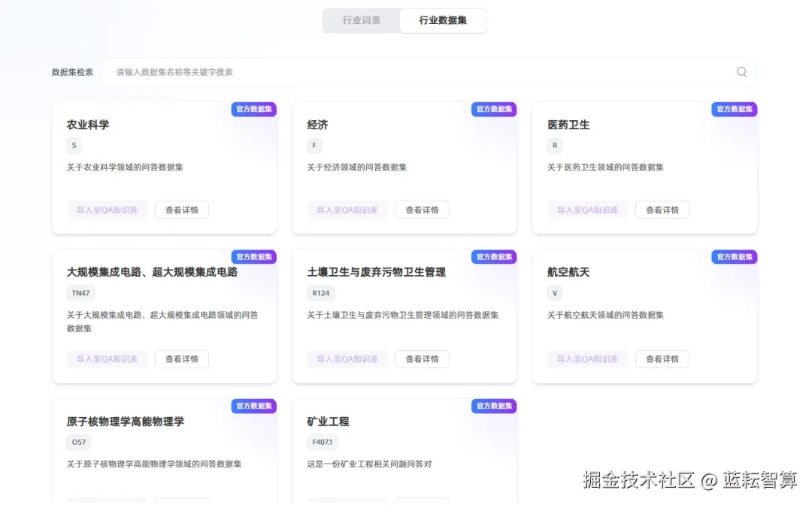This screenshot has width=812, height=505.
Task: Click the 官方数据集 badge on 医药卫生 card
Action: click(x=734, y=109)
